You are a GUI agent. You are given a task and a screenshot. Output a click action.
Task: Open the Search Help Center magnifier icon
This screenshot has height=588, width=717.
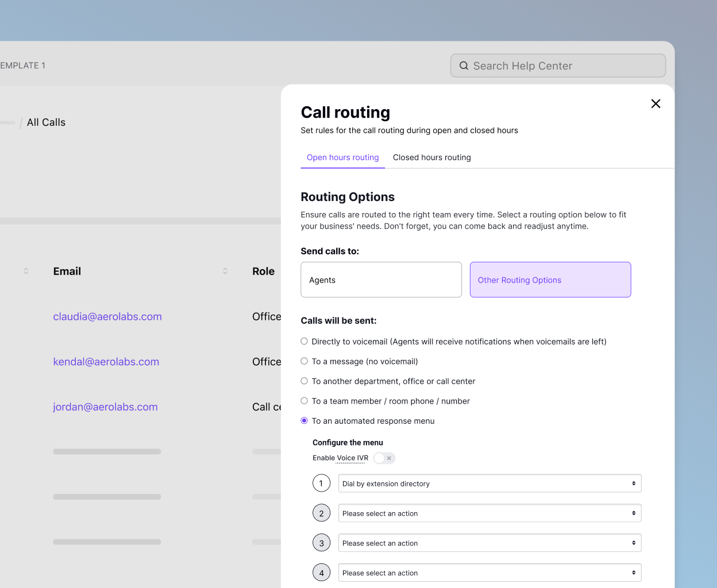coord(464,65)
